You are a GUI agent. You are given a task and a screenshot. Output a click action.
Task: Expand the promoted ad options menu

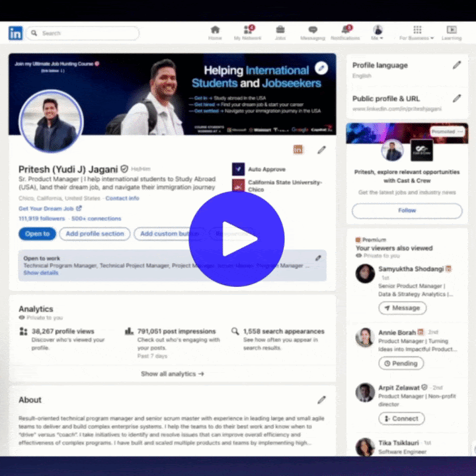(x=460, y=132)
